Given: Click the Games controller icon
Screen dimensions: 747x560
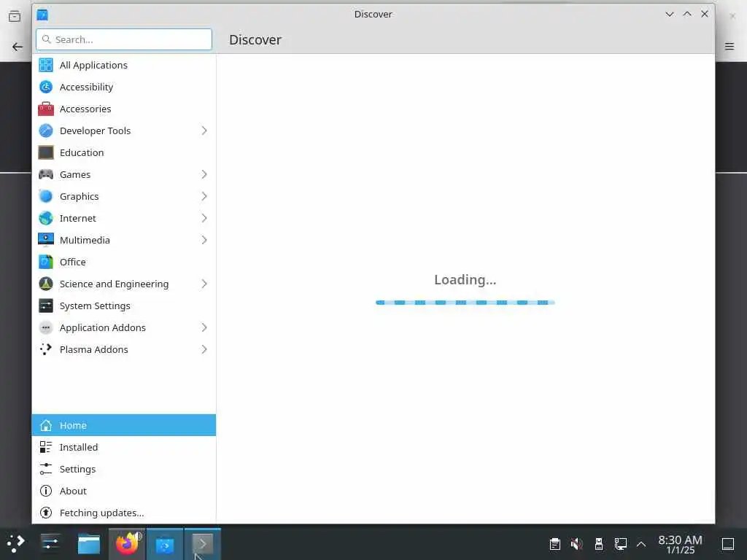Looking at the screenshot, I should tap(46, 174).
